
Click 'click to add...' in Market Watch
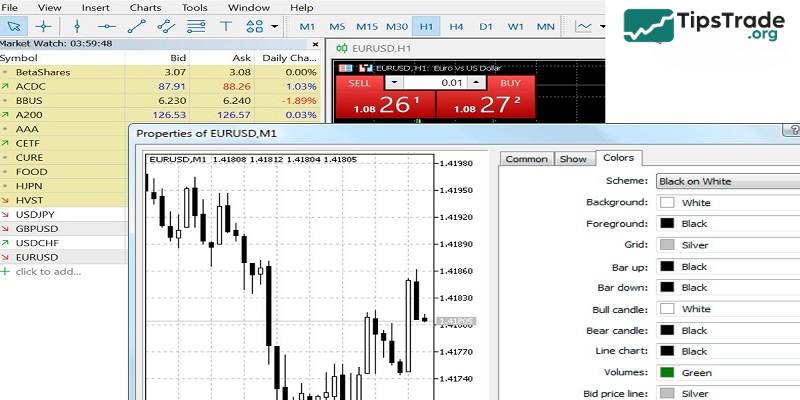coord(46,271)
